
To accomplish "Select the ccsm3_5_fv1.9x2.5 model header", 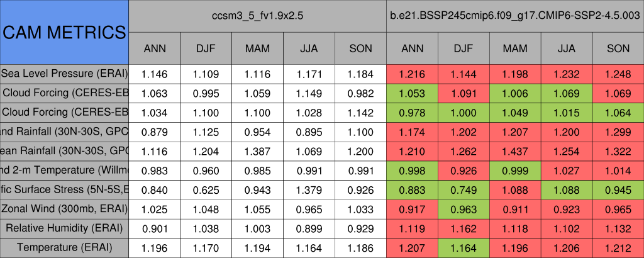I will (258, 15).
